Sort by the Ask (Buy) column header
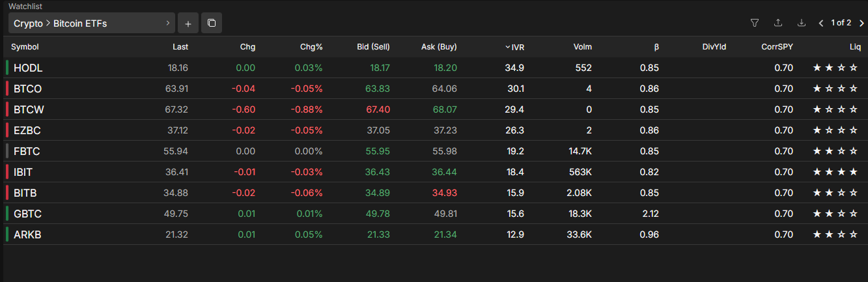The width and height of the screenshot is (868, 282). [x=439, y=47]
